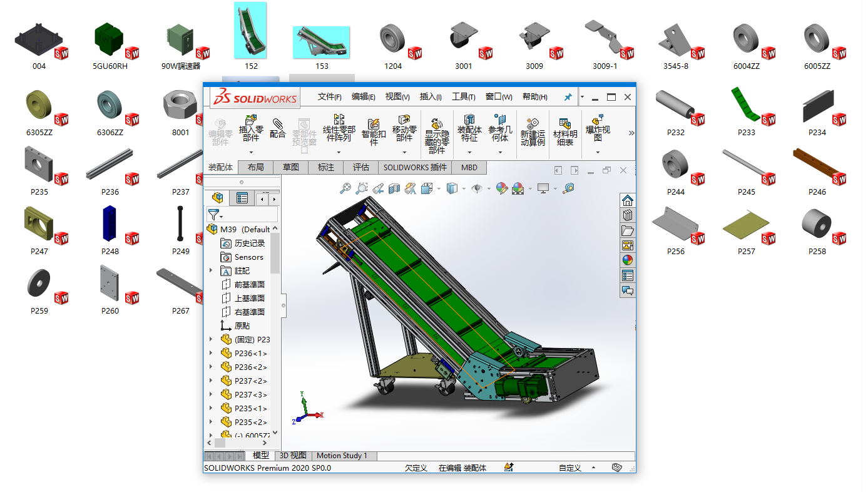Click the Dynamic Annotation Views icon

click(411, 188)
